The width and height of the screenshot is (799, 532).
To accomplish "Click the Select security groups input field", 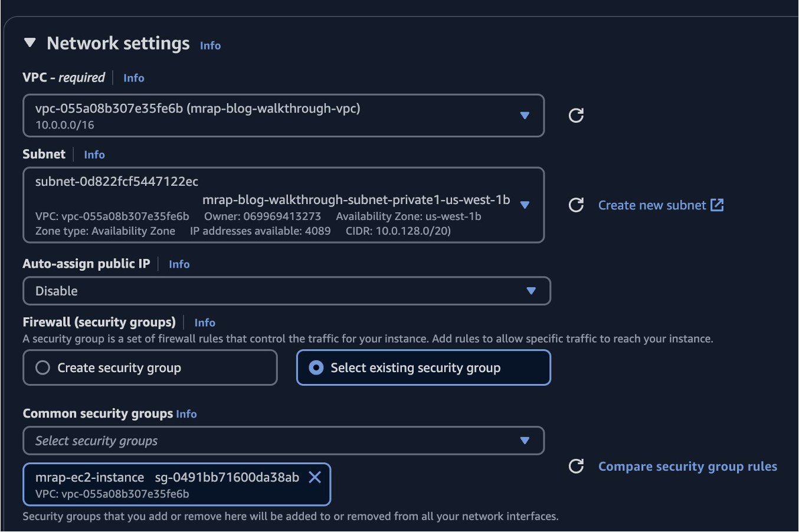I will point(236,441).
